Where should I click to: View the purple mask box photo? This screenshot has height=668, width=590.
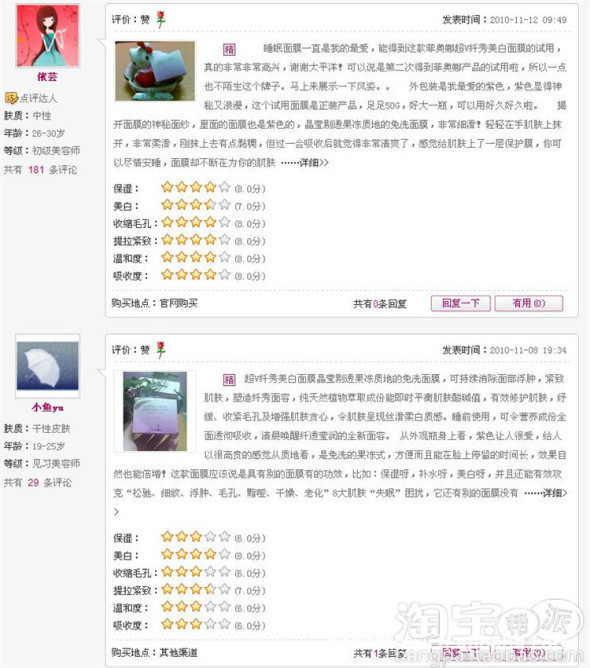click(155, 411)
